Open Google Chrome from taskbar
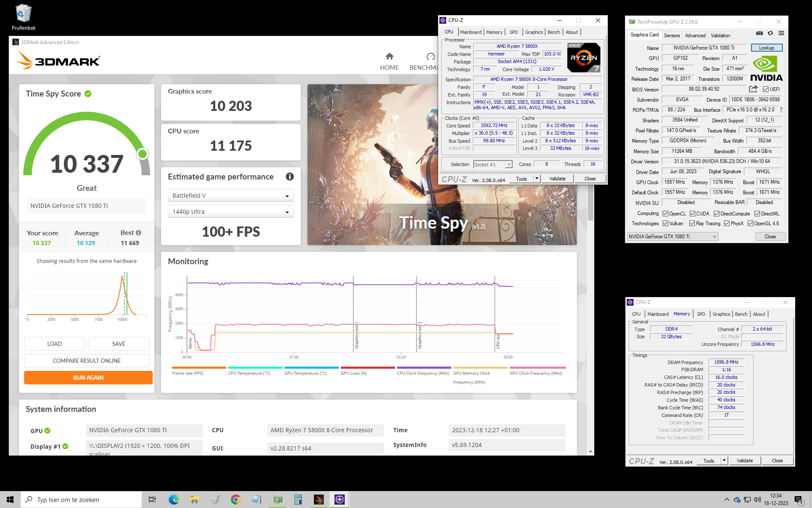 click(x=236, y=500)
